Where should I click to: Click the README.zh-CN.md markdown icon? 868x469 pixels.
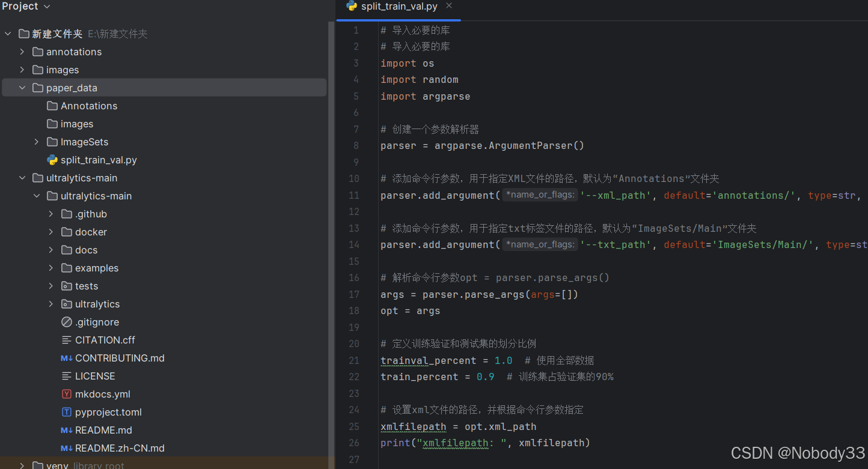[67, 448]
